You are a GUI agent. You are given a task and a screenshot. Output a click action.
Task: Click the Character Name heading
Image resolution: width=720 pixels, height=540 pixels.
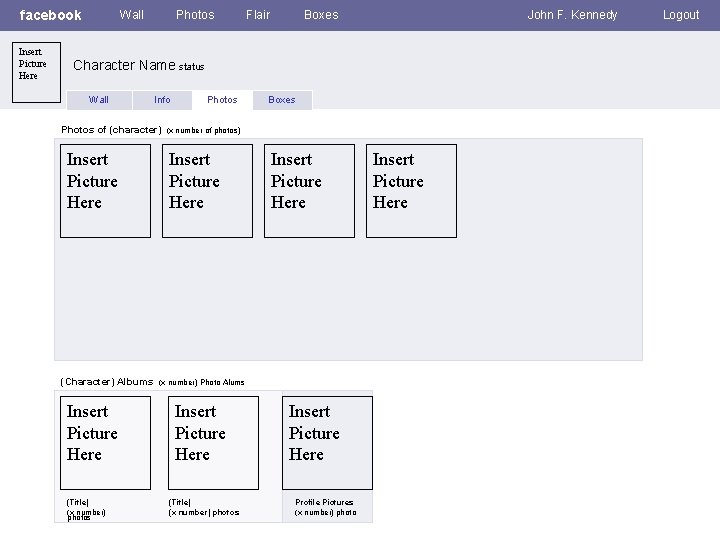(124, 65)
